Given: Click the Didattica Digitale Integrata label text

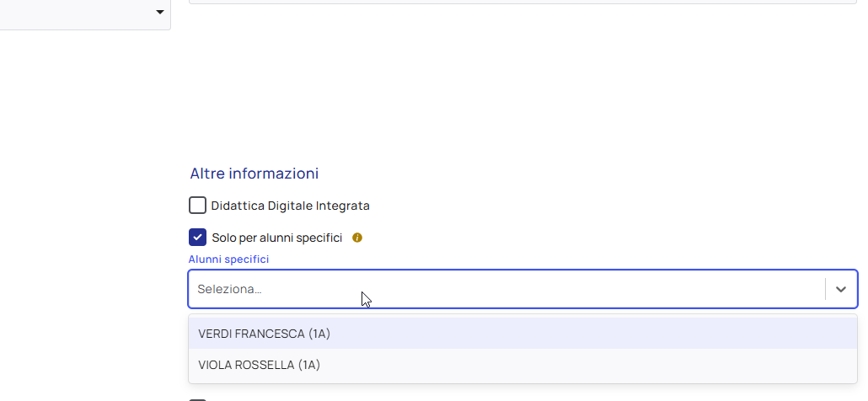Looking at the screenshot, I should [x=290, y=206].
